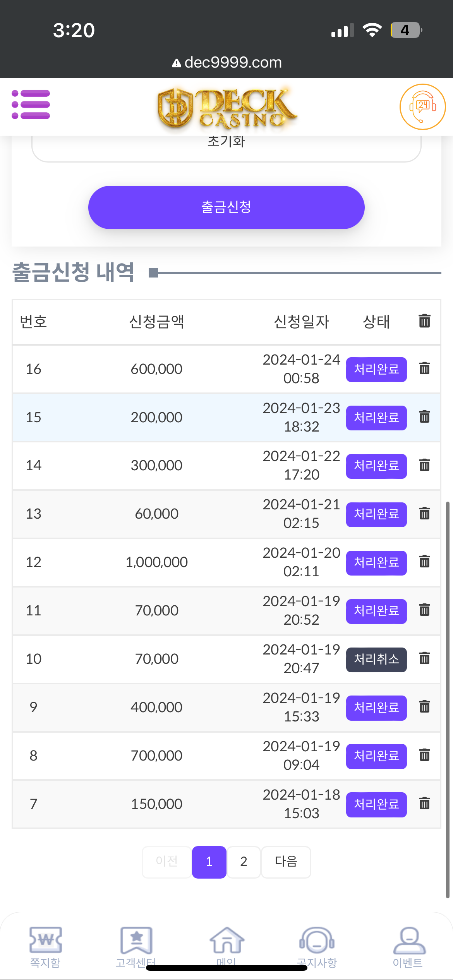Viewport: 453px width, 980px height.
Task: Go to the home 메인 tab
Action: [226, 944]
